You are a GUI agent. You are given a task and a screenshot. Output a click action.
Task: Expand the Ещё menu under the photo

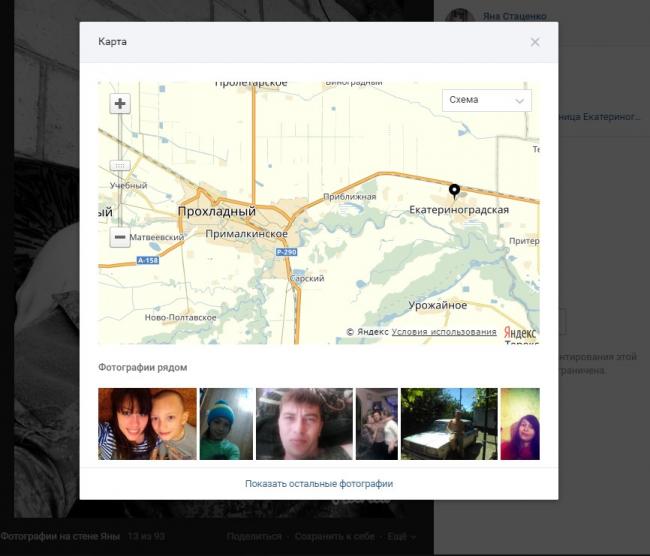[x=402, y=537]
